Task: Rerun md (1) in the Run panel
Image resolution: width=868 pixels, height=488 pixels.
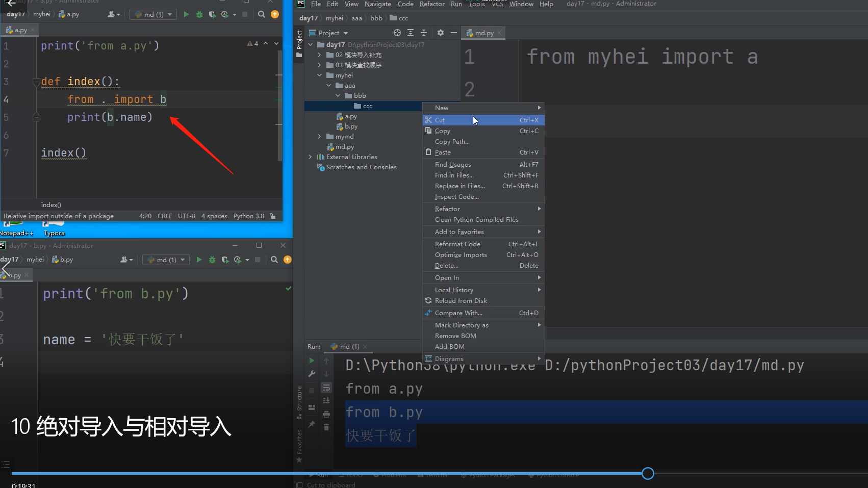Action: (312, 361)
